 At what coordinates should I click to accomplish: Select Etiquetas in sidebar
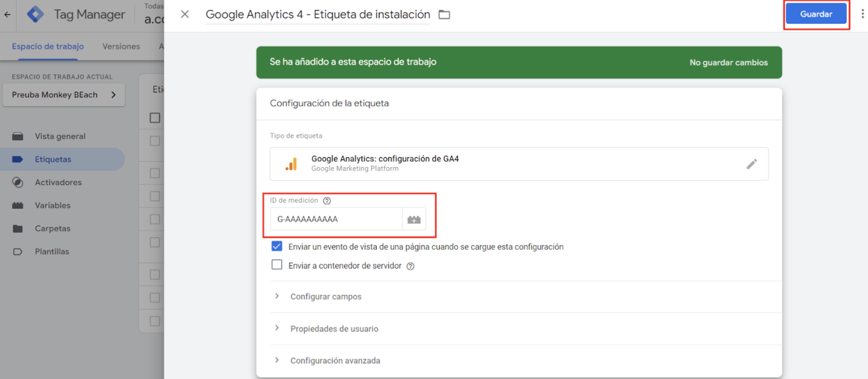(62, 159)
